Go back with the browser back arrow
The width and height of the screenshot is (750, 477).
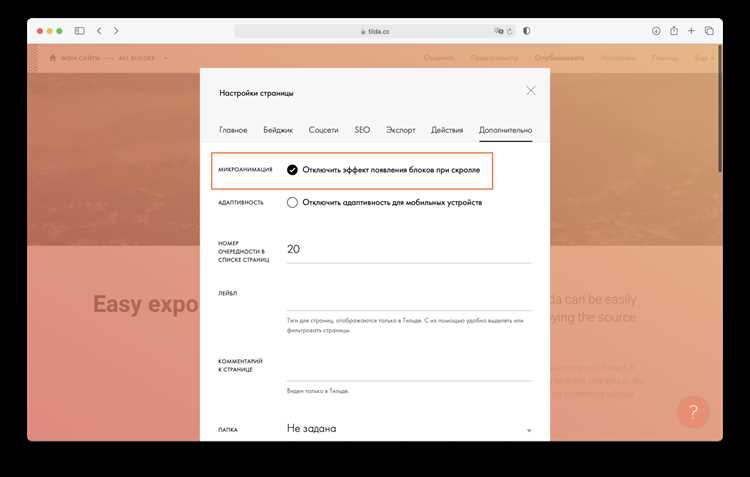tap(99, 31)
